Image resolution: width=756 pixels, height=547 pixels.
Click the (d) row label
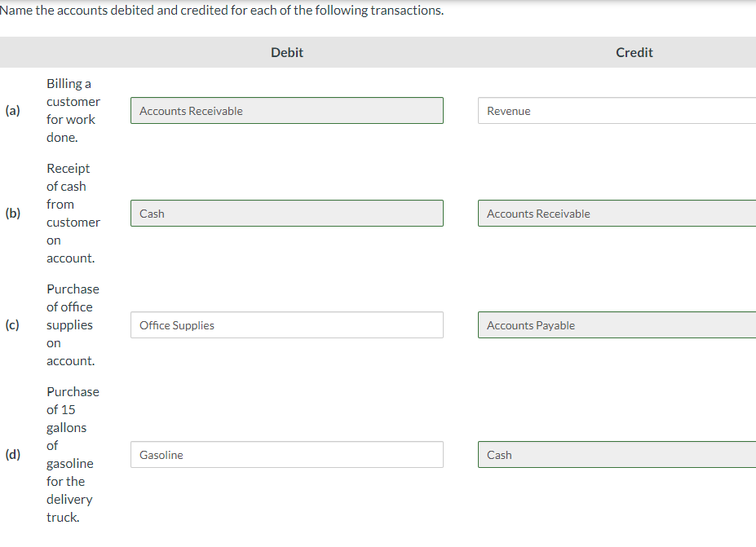coord(12,454)
